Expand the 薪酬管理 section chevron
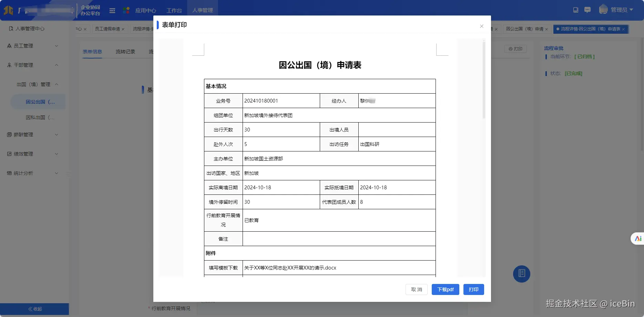The height and width of the screenshot is (317, 644). (57, 135)
